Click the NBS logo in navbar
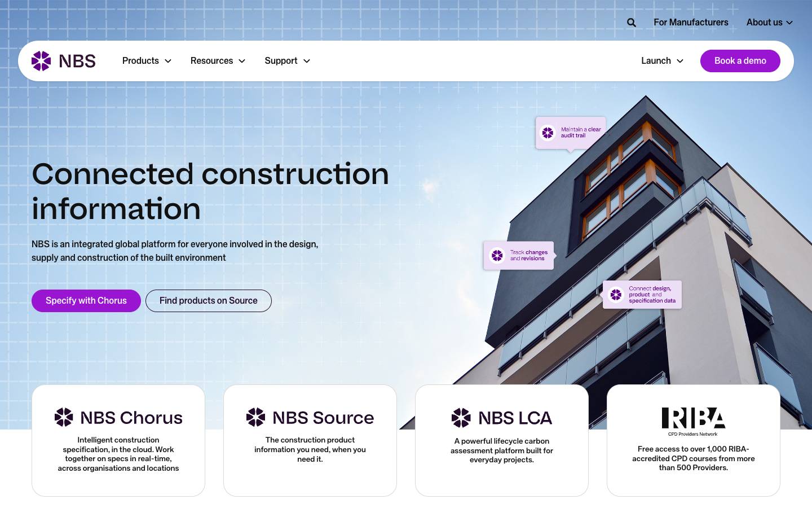 coord(64,61)
